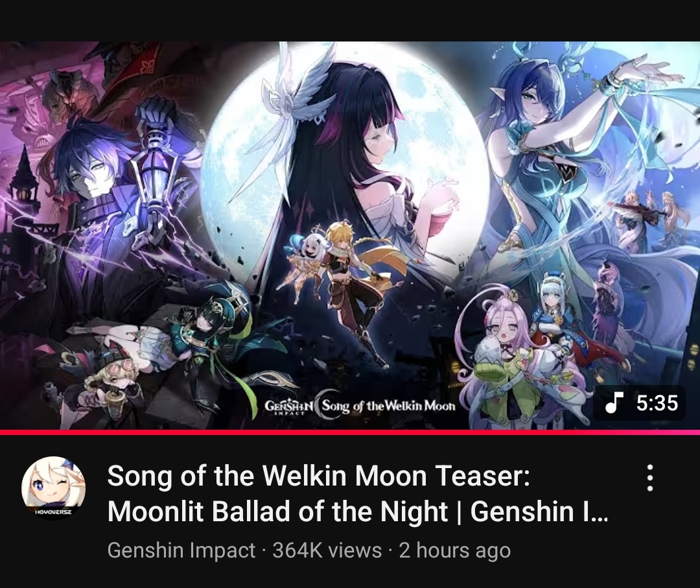Click the 2 hours ago timestamp
Screen dimensions: 700x588
[454, 550]
